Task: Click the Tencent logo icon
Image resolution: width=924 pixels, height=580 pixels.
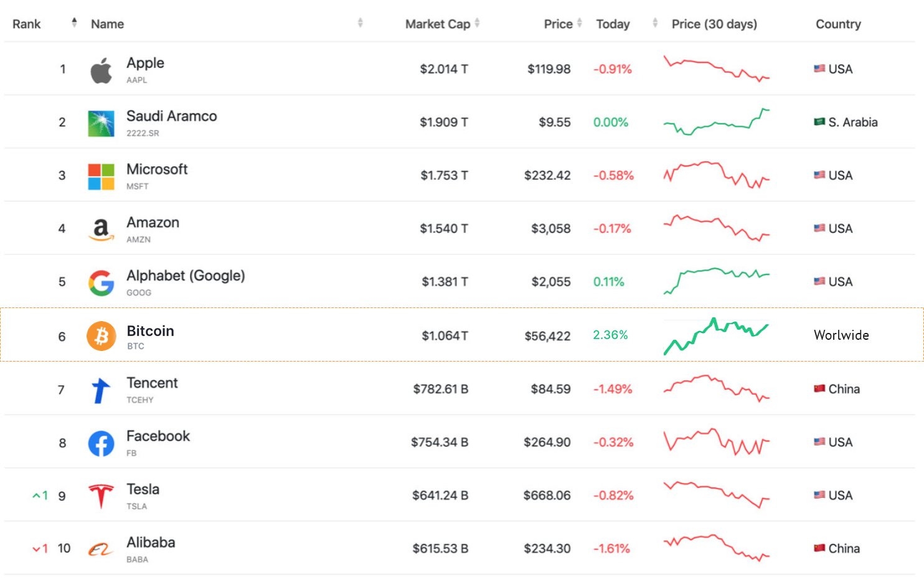Action: (101, 391)
